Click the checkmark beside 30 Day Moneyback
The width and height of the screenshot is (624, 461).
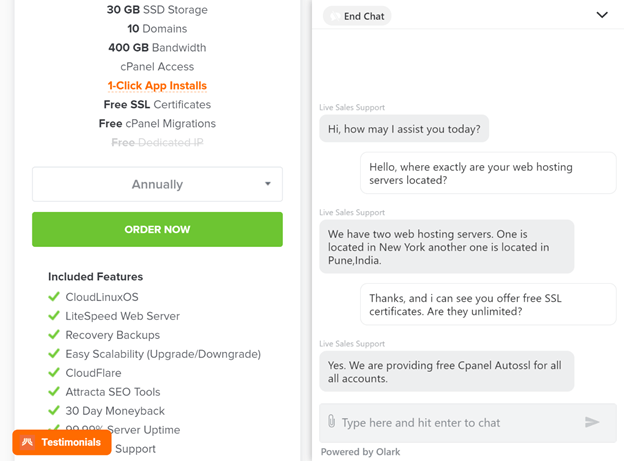(54, 410)
